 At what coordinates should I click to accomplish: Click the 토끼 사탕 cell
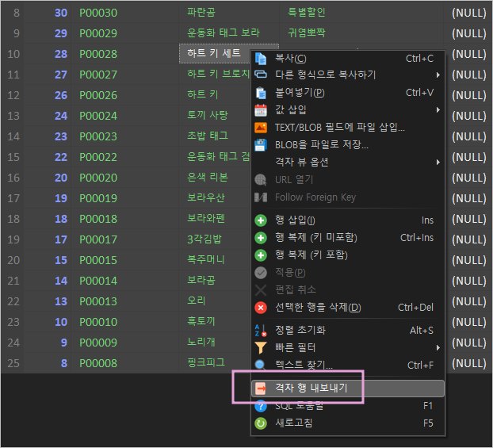pyautogui.click(x=215, y=116)
